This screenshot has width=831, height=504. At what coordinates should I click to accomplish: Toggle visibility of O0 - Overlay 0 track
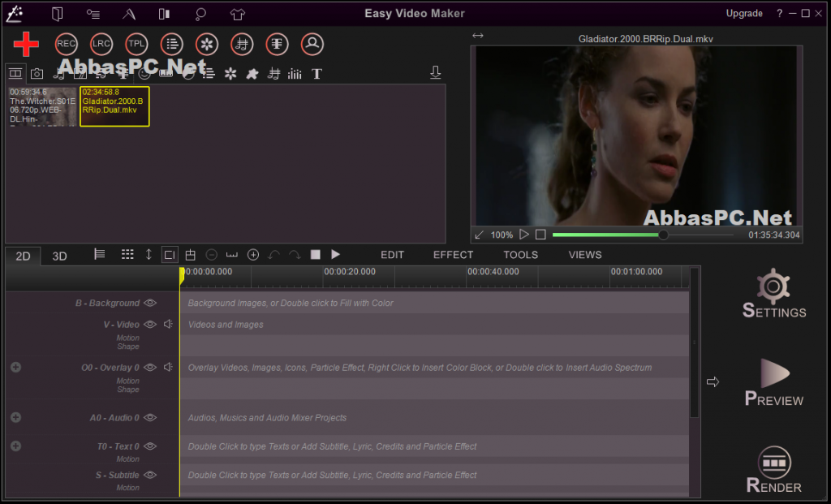tap(150, 368)
